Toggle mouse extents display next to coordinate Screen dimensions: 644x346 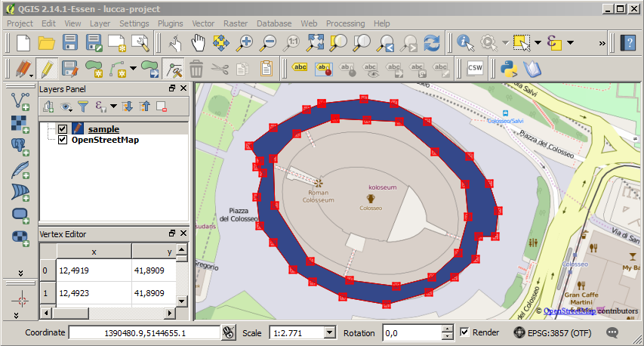click(x=228, y=332)
